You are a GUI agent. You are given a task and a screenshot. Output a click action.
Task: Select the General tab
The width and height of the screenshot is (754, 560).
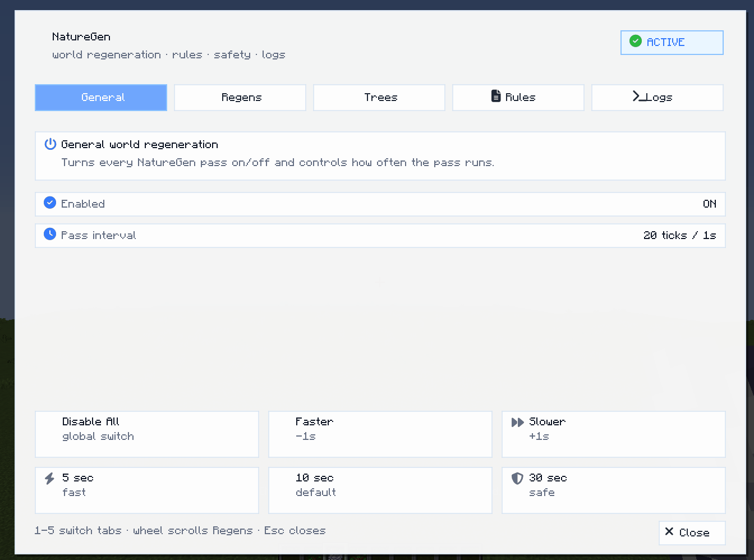(101, 98)
